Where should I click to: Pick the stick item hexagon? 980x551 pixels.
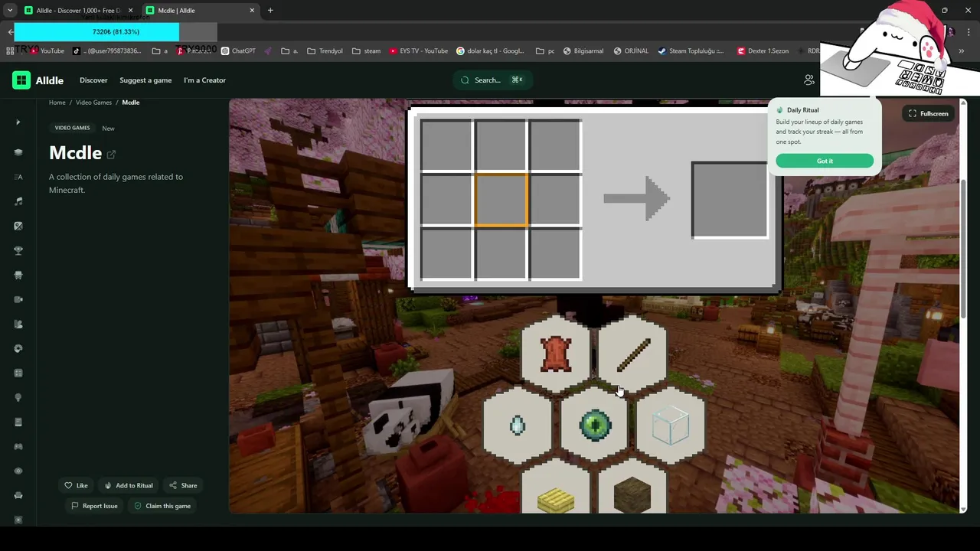(632, 354)
